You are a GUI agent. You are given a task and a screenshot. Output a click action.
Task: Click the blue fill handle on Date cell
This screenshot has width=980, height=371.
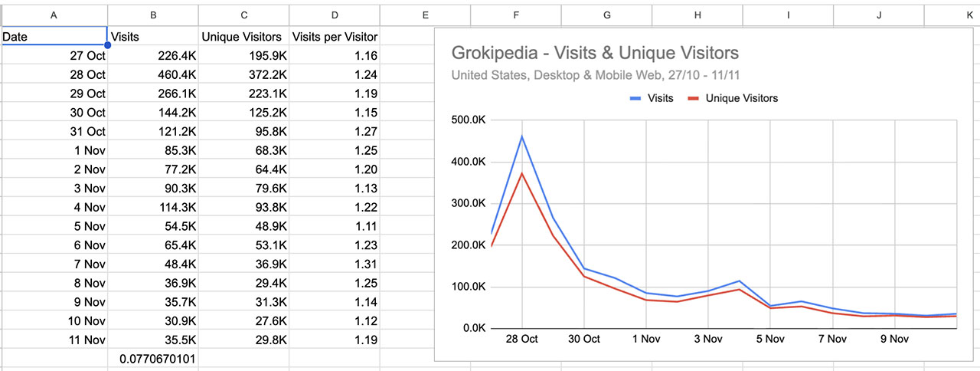click(107, 45)
